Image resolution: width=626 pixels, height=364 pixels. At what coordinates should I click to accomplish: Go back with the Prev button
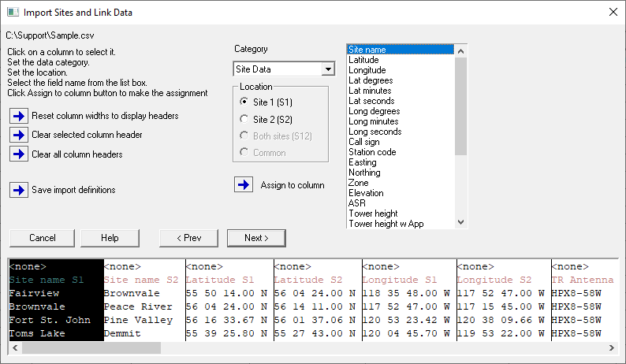(x=188, y=238)
